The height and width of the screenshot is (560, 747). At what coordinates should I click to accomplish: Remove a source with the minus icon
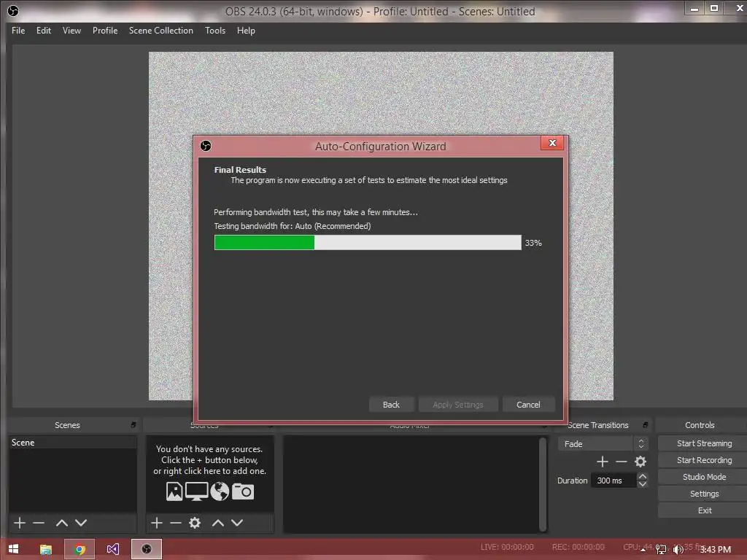coord(175,523)
